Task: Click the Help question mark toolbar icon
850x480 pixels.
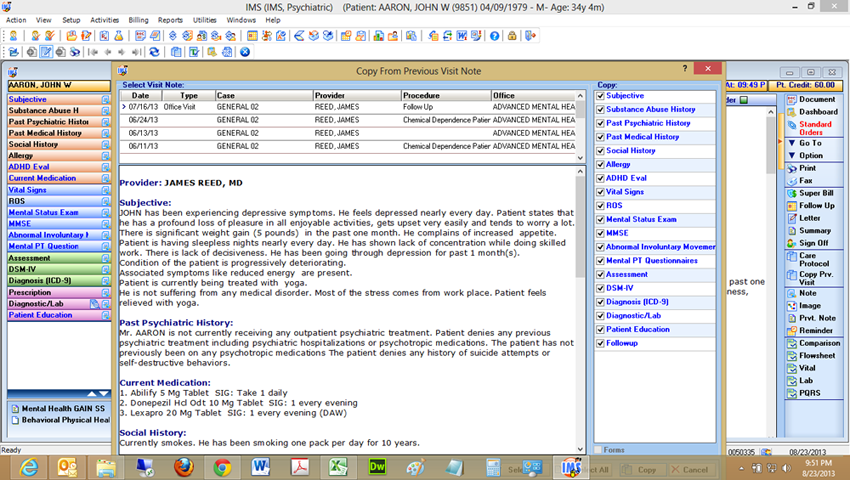Action: [494, 36]
